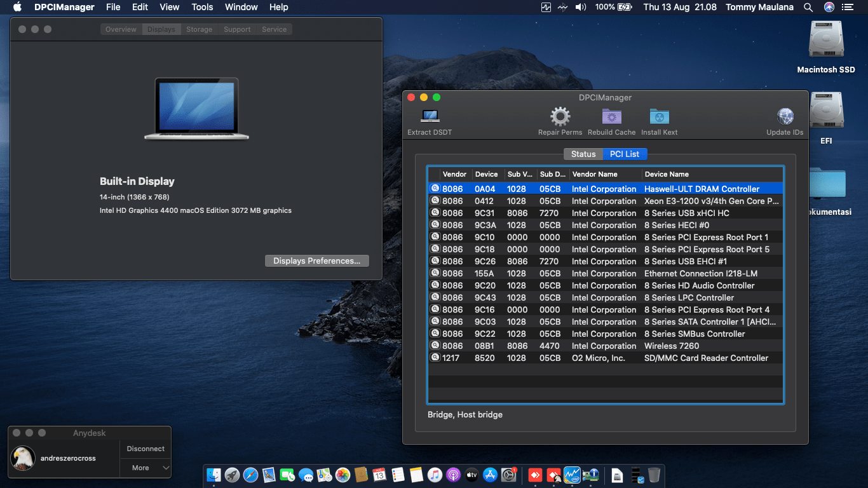Expand the More dropdown in Anydesk
868x488 pixels.
[x=146, y=468]
